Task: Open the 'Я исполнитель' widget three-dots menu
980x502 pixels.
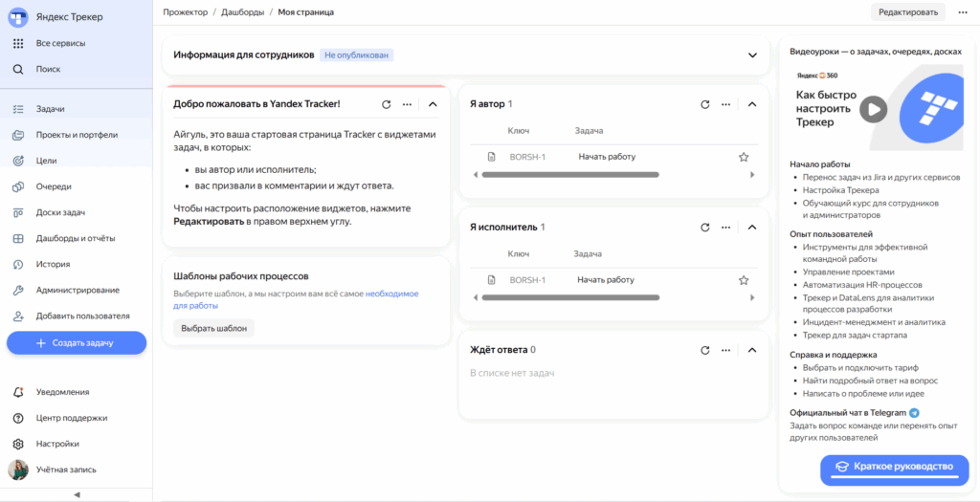Action: (x=727, y=228)
